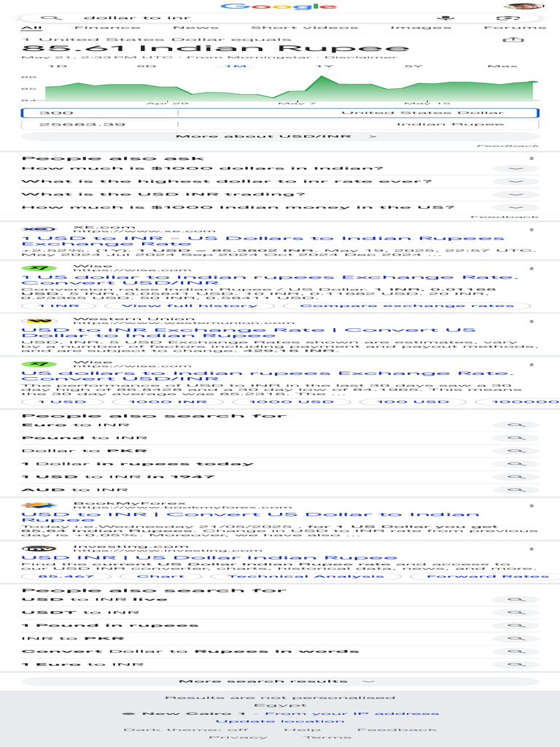This screenshot has width=560, height=747.
Task: Open three-dot menu for Western Union result
Action: 532,321
